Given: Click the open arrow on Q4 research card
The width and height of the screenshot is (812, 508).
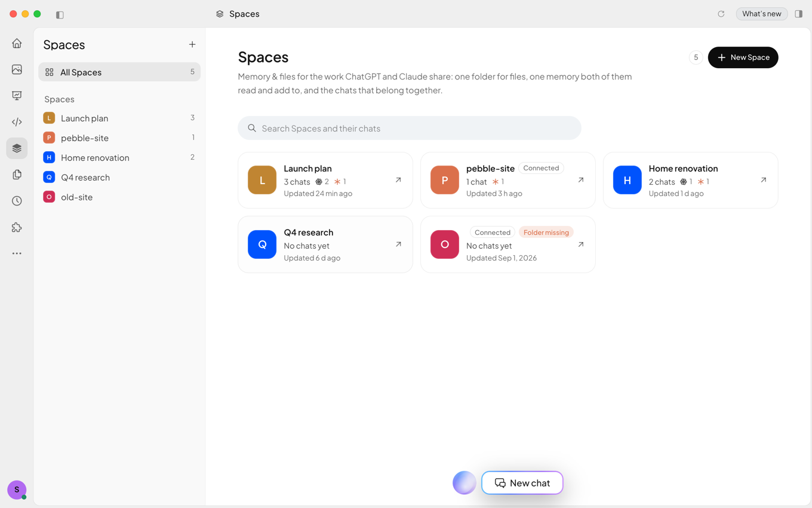Looking at the screenshot, I should click(x=398, y=244).
